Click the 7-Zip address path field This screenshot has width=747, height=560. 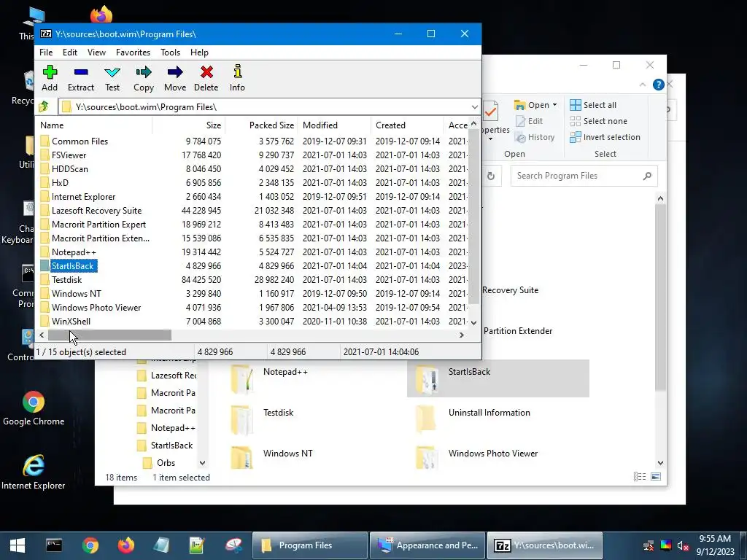point(268,106)
